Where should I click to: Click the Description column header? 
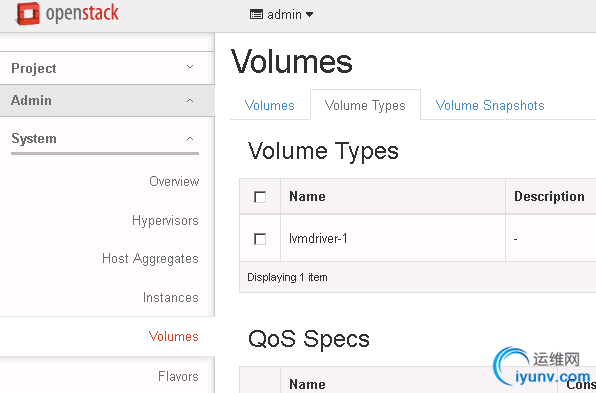pyautogui.click(x=549, y=196)
